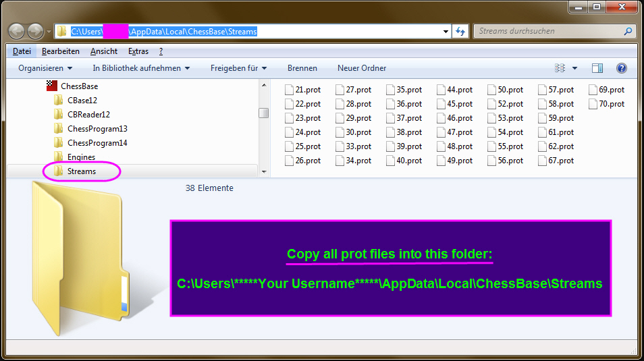Screen dimensions: 644x361
Task: Click the navigation tree scrollbar thumb
Action: click(x=264, y=113)
